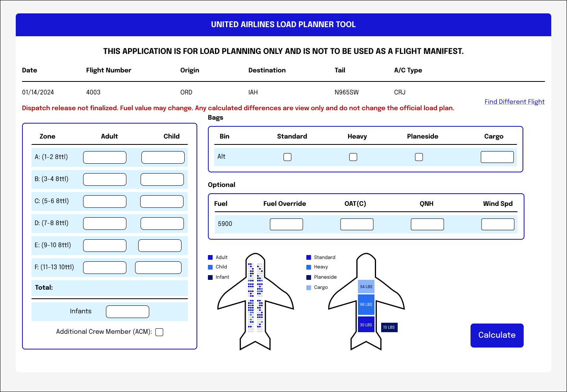Click destination IAH
The image size is (567, 392).
[x=253, y=92]
